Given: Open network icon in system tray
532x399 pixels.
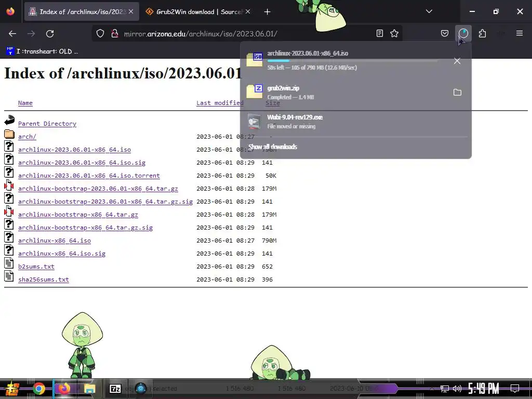Looking at the screenshot, I should point(444,389).
